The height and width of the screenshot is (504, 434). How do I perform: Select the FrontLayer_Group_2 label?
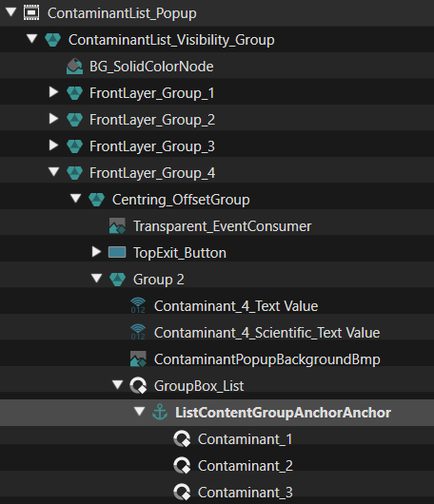point(152,120)
